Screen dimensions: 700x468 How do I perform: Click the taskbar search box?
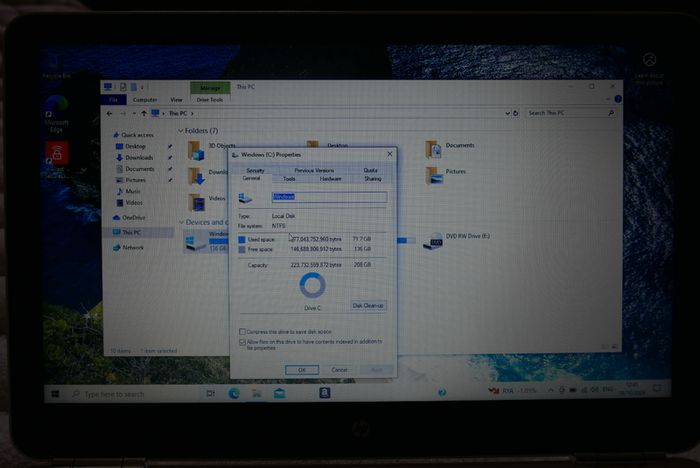coord(134,394)
